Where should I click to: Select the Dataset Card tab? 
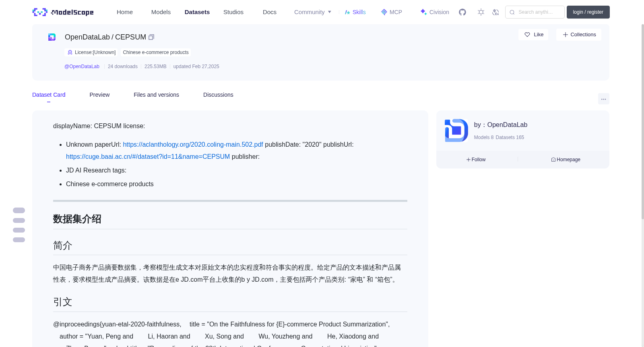click(49, 95)
